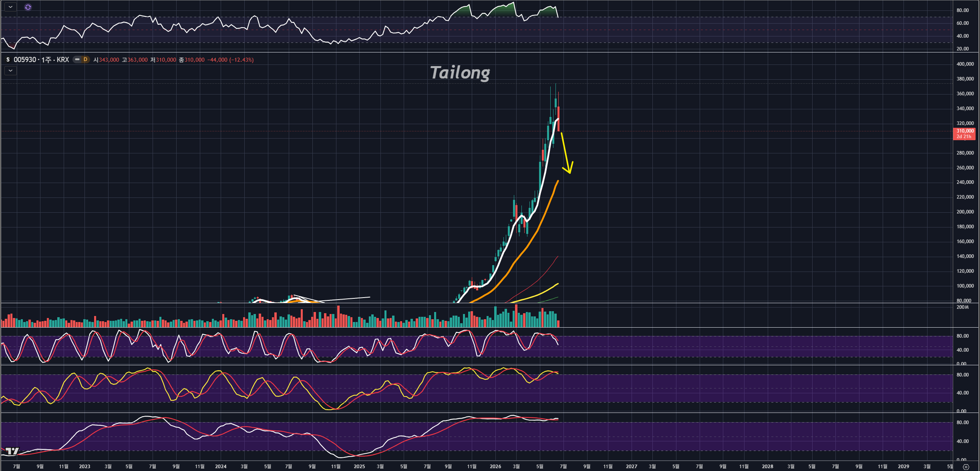Click the 280,000 price axis label

click(965, 153)
